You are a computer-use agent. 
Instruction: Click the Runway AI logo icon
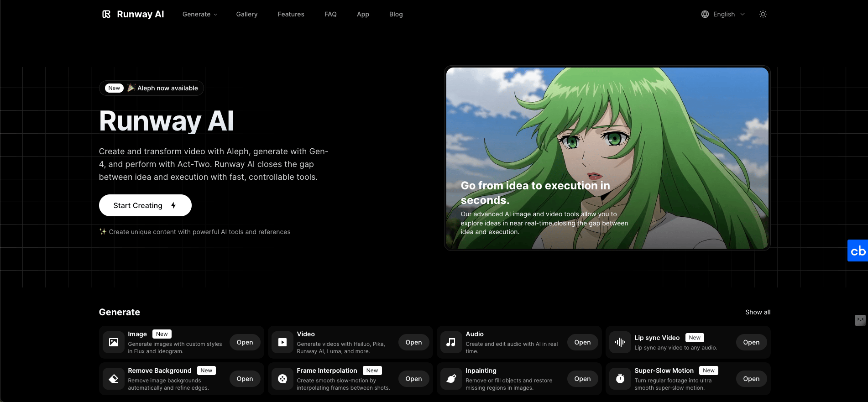[x=106, y=14]
